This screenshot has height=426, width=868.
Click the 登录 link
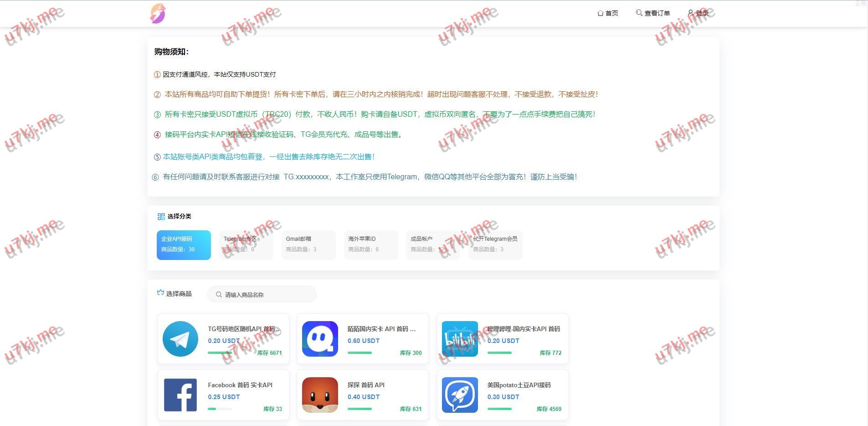[702, 13]
